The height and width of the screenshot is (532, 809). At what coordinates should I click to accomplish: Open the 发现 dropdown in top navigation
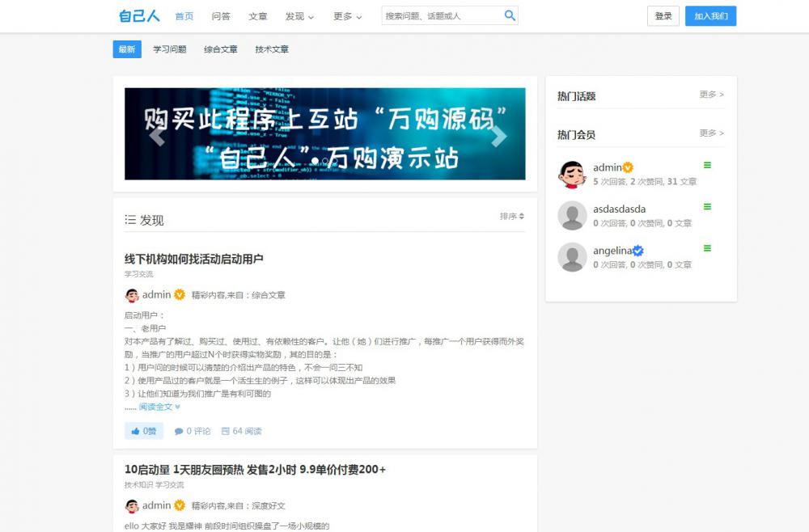pos(299,16)
